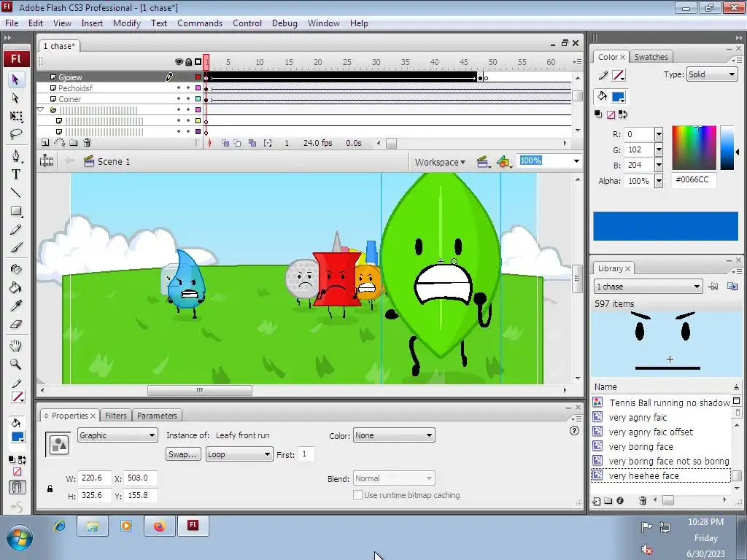Toggle the Onion Skin button
This screenshot has height=560, width=747.
click(225, 144)
